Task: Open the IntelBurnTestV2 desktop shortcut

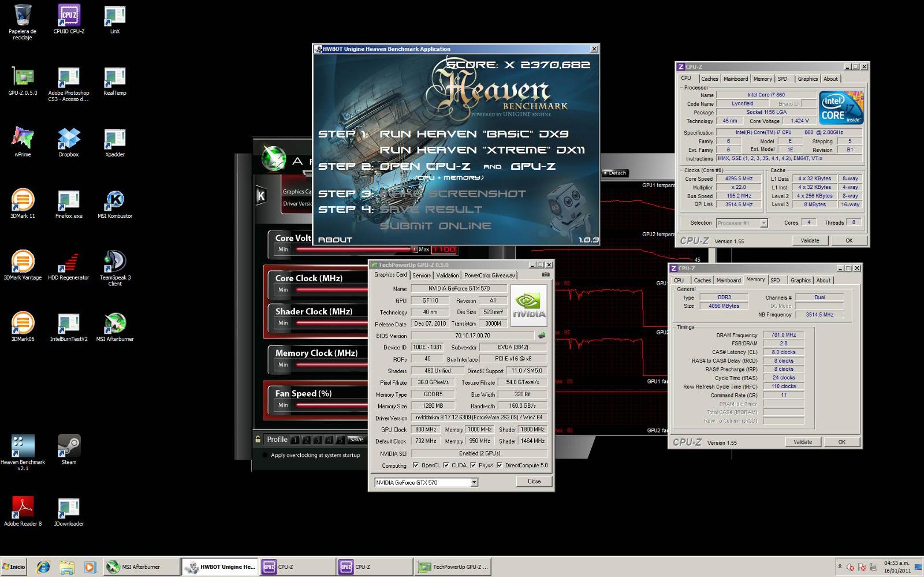Action: [x=69, y=326]
